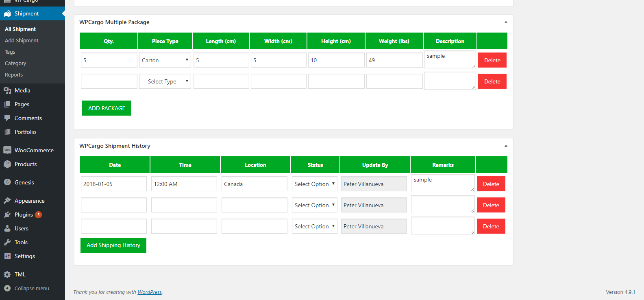Click the Portfolio icon in sidebar
Image resolution: width=644 pixels, height=300 pixels.
[x=7, y=132]
